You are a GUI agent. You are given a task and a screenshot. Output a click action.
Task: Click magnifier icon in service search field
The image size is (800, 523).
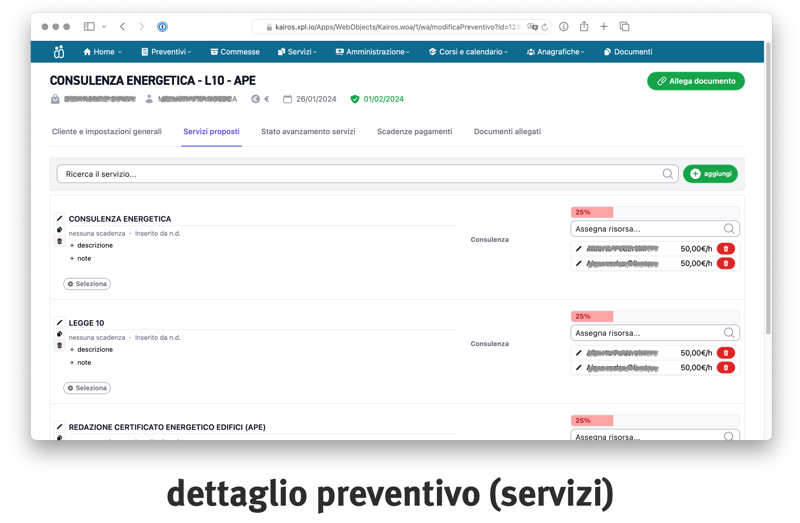pyautogui.click(x=667, y=174)
